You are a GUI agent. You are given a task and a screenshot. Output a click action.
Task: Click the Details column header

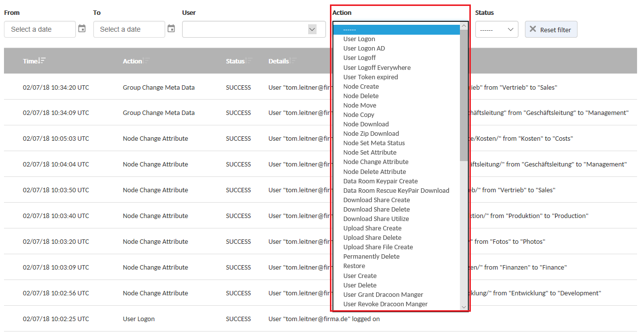coord(279,61)
